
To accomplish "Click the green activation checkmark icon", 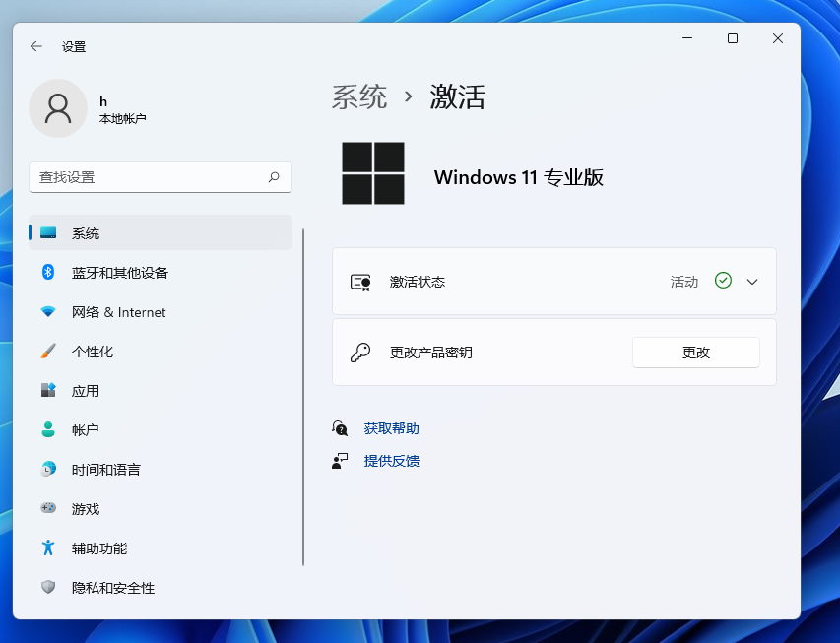I will [723, 281].
